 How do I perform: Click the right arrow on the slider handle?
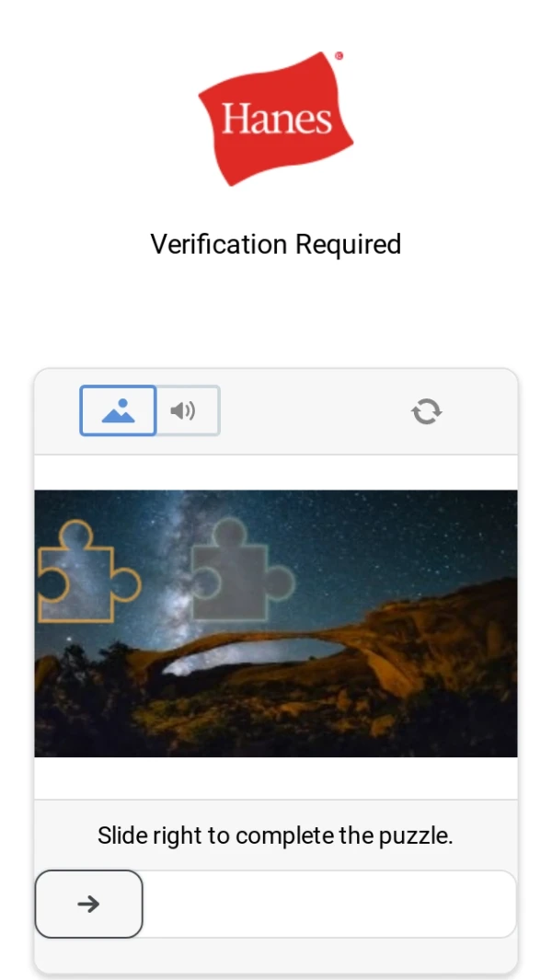[x=88, y=904]
